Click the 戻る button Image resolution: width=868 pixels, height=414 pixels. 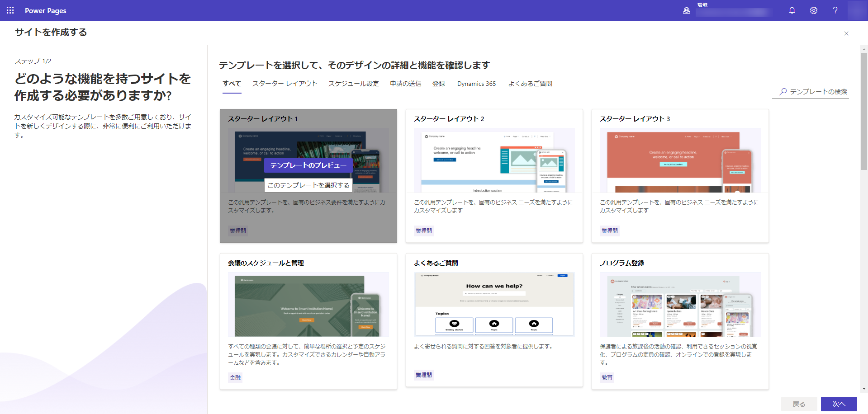coord(799,404)
